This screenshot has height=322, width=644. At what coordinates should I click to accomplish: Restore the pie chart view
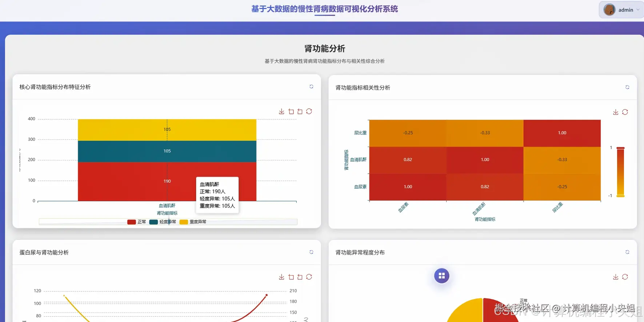pyautogui.click(x=625, y=277)
